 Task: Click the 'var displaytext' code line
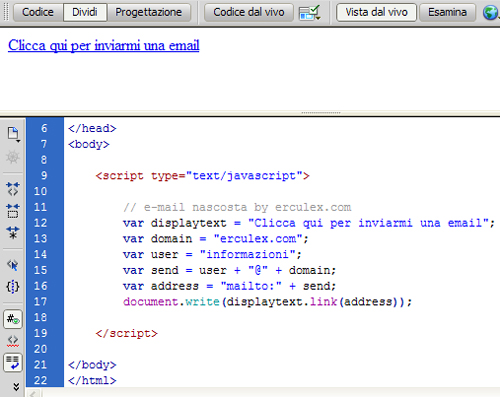(x=309, y=223)
